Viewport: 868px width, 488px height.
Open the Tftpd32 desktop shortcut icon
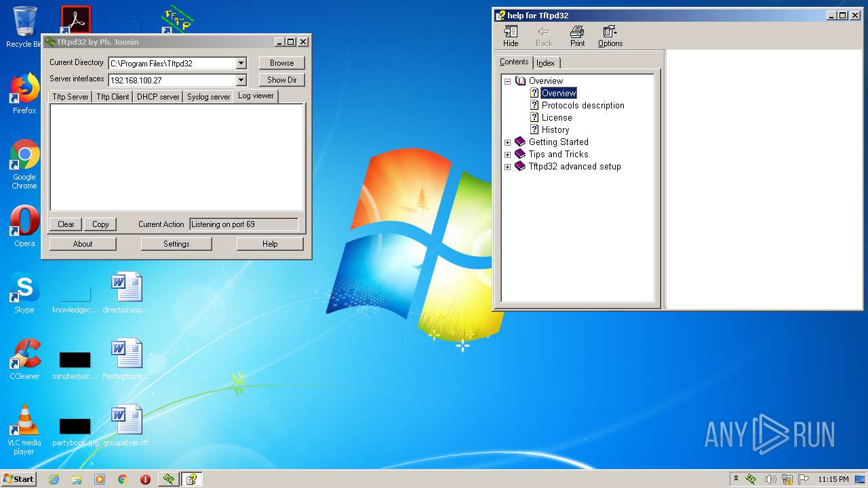176,20
